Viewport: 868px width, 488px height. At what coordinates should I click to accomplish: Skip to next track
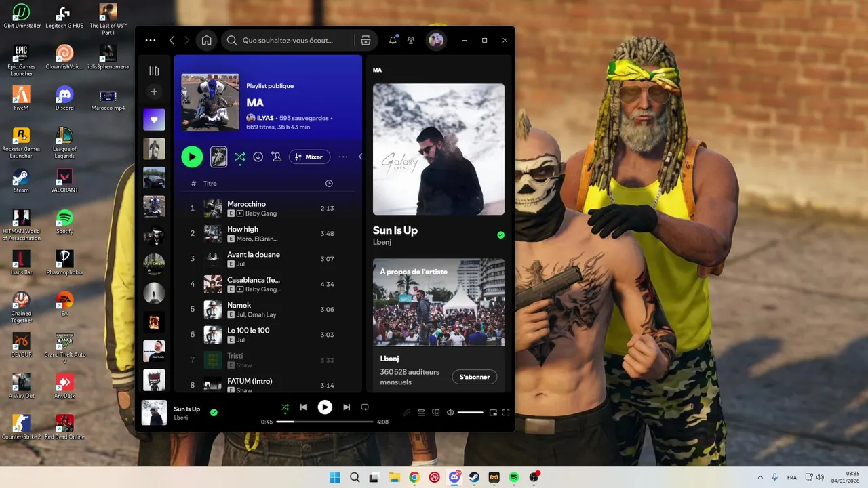347,407
